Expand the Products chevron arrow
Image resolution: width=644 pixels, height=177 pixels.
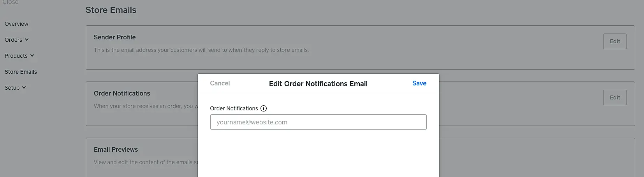pos(32,56)
